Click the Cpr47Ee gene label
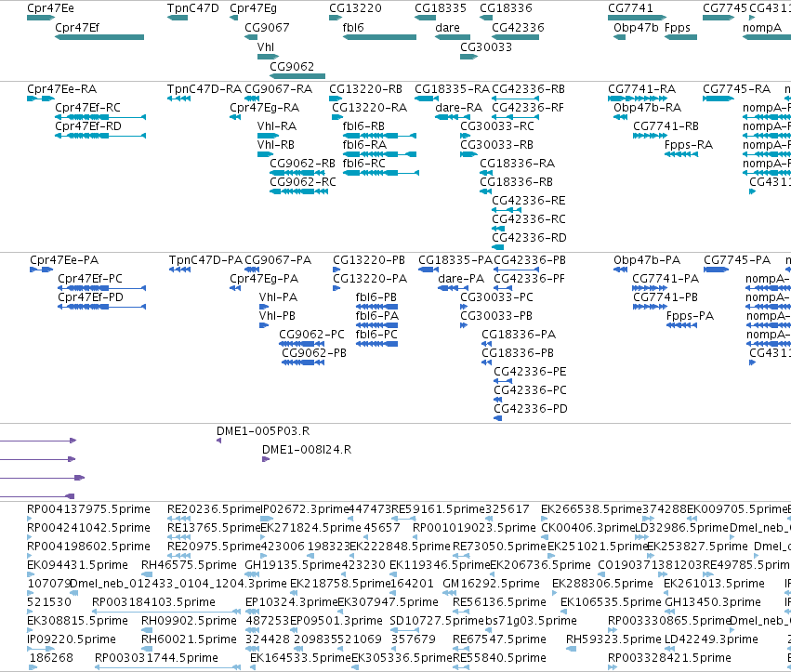 coord(50,8)
